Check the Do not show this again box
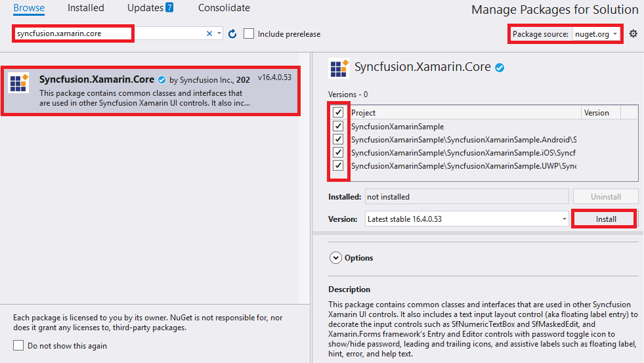The width and height of the screenshot is (644, 363). (18, 345)
